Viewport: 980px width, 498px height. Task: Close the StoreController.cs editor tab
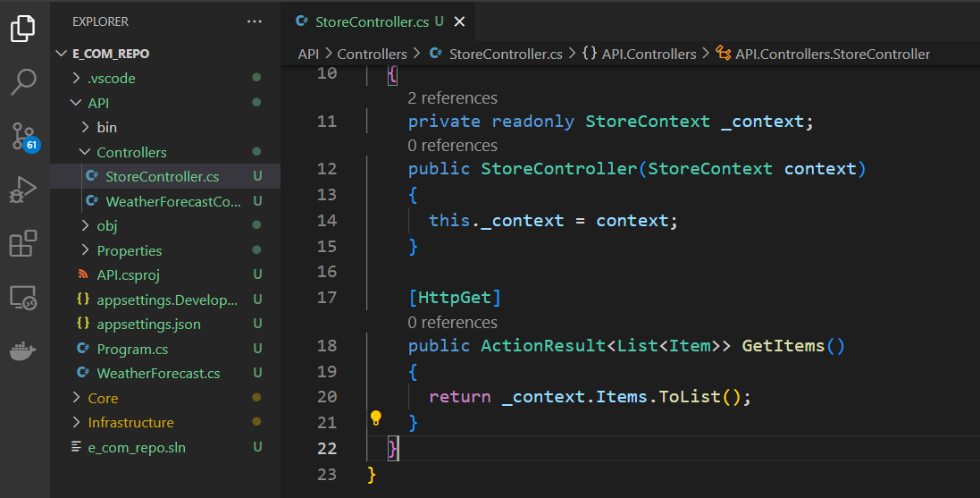point(459,21)
